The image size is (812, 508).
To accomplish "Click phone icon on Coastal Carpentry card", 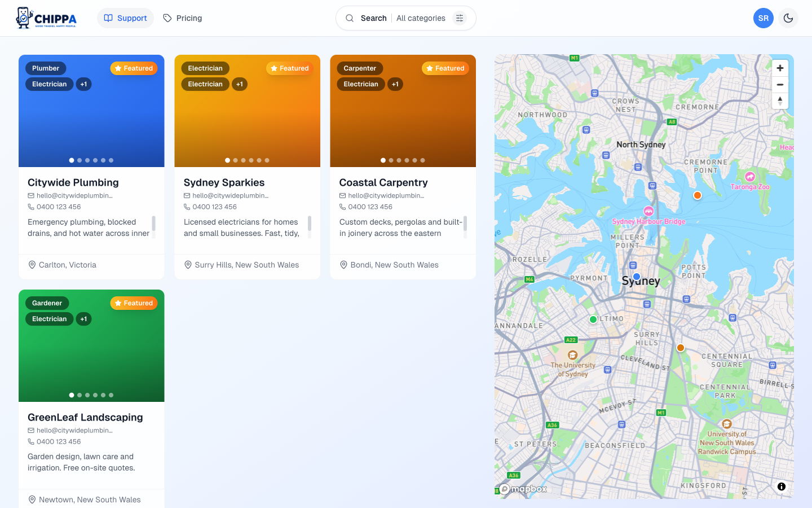I will pos(343,207).
